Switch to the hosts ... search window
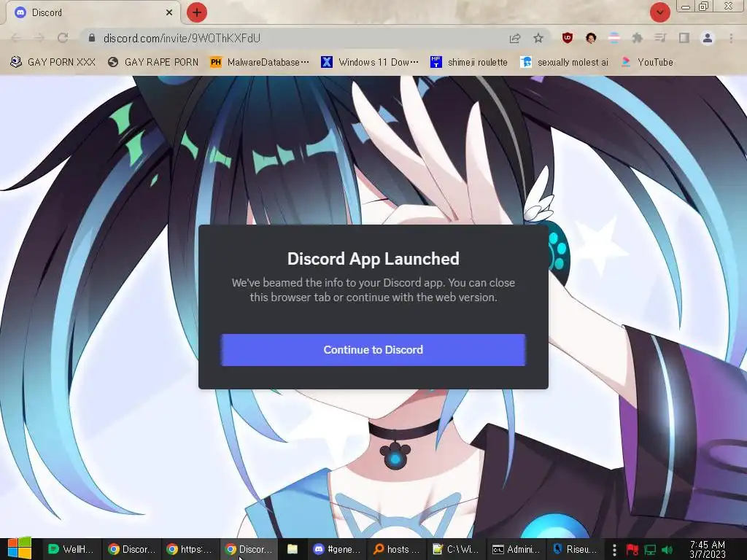Screen dimensions: 747x560 396,550
